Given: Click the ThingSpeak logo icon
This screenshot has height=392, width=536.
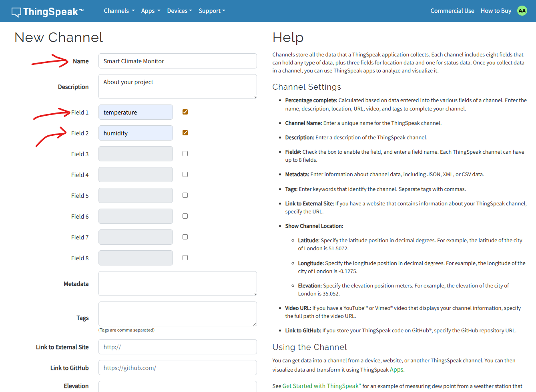Looking at the screenshot, I should point(16,12).
